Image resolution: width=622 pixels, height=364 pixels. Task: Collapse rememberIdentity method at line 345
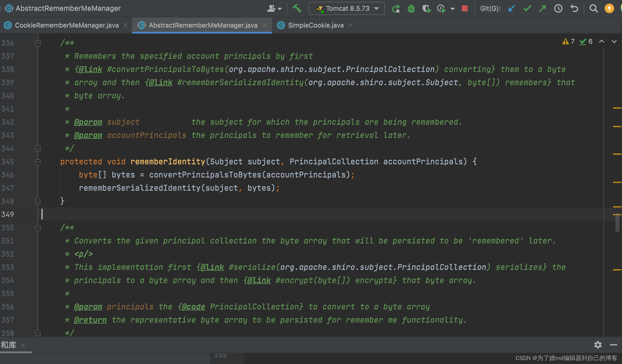point(38,162)
